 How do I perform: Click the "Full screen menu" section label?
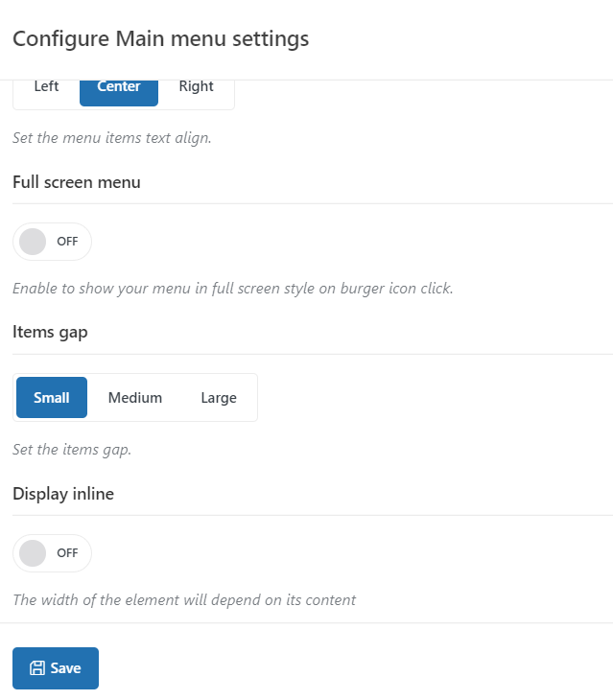77,182
